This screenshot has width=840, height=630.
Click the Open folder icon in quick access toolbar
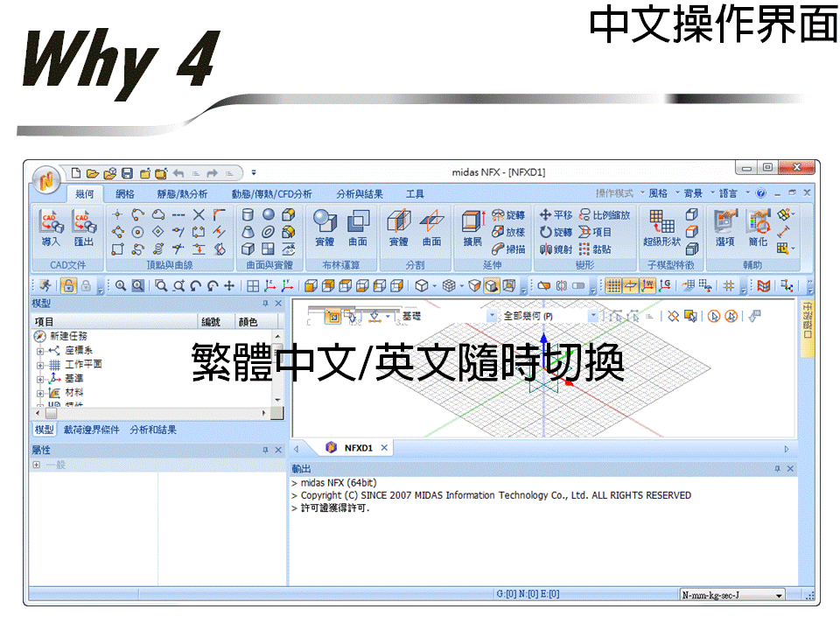92,173
